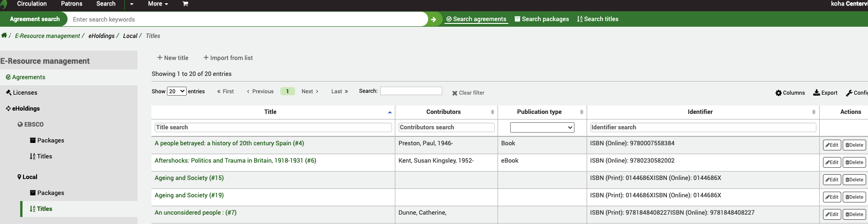
Task: Open 'An unconsidered people' title link
Action: click(x=195, y=213)
